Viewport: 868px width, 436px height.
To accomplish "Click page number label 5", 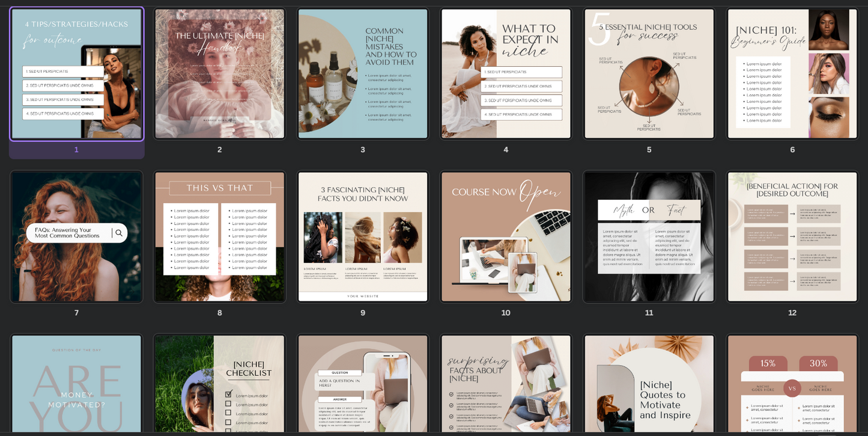I will [x=649, y=150].
